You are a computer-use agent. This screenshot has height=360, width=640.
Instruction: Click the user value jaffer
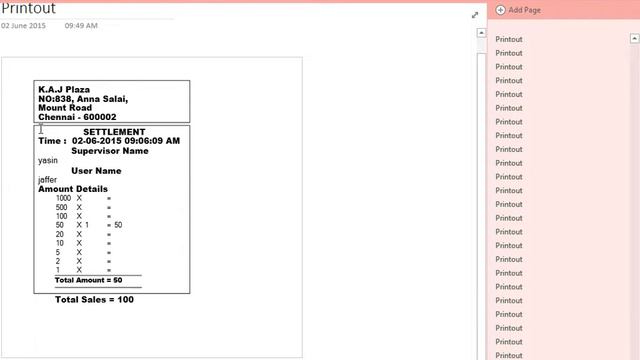(47, 180)
